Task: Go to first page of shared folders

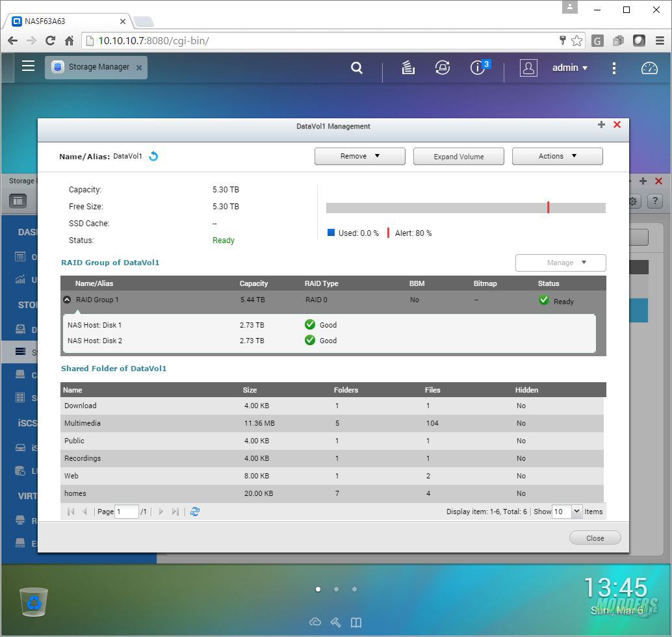Action: coord(71,512)
